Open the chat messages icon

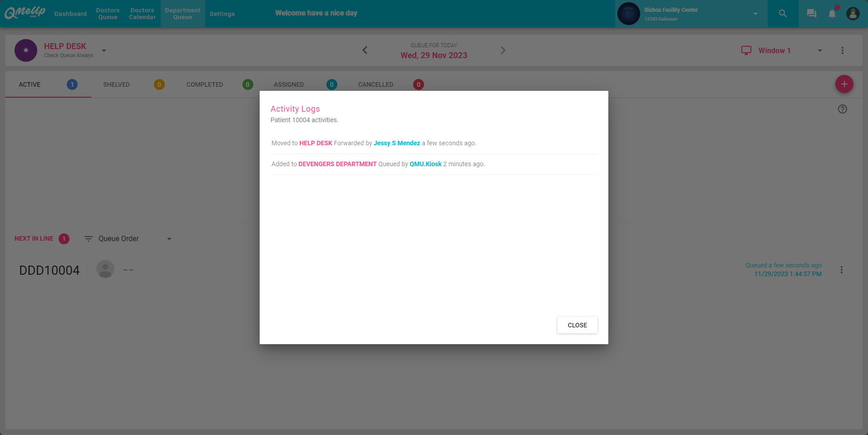click(811, 13)
